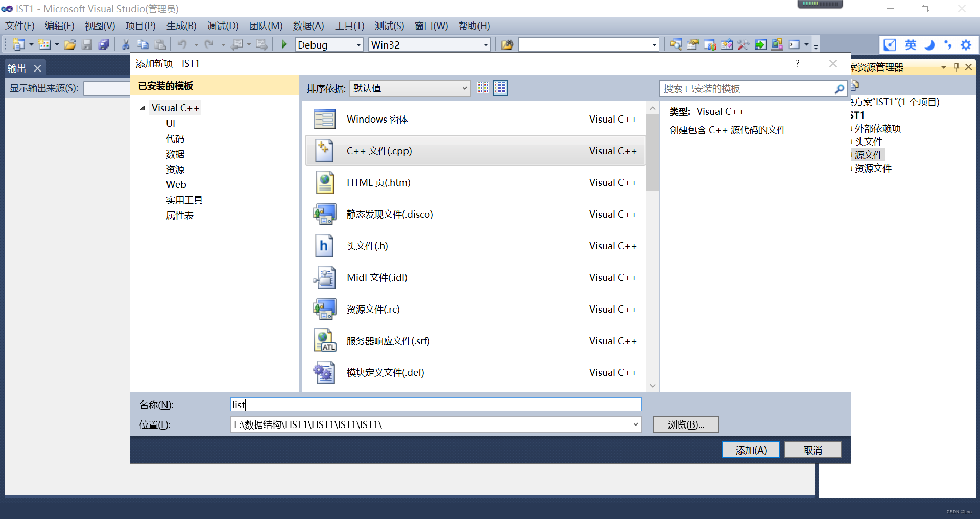This screenshot has height=519, width=980.
Task: Select 源文件 in Solution Explorer
Action: pos(868,155)
